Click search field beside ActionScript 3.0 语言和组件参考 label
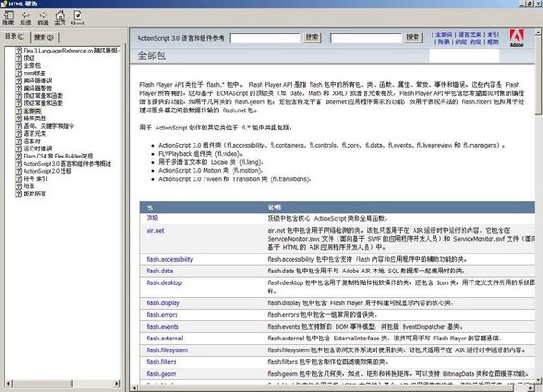Viewport: 543px width, 392px height. pyautogui.click(x=265, y=38)
